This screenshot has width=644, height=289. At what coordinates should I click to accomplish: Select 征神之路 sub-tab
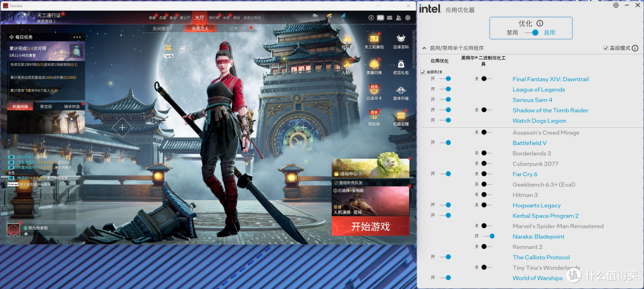[238, 29]
